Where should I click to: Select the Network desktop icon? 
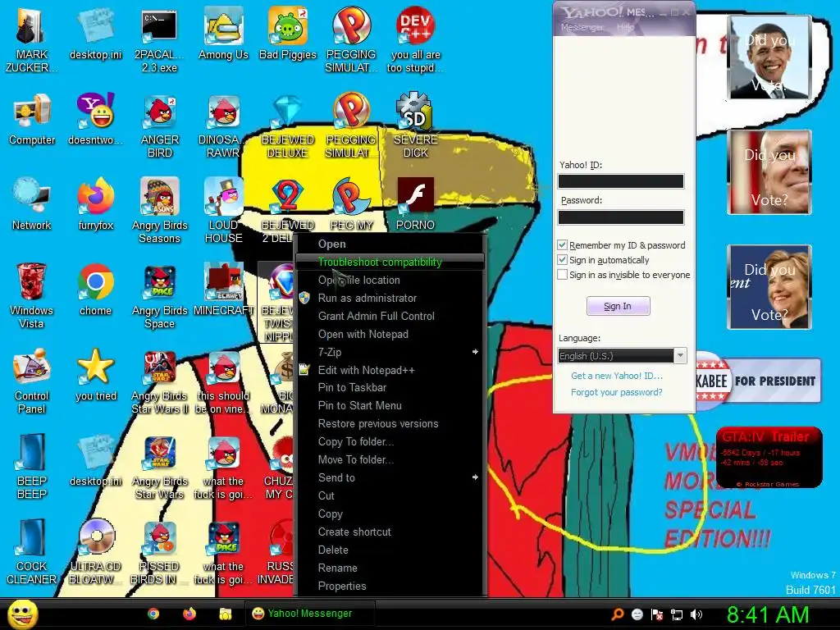pos(32,203)
